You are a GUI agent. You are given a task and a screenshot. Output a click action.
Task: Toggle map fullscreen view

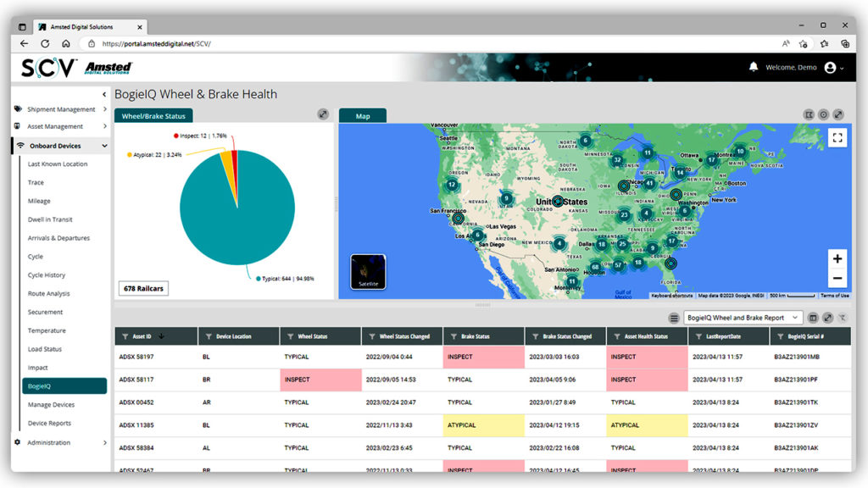point(837,138)
